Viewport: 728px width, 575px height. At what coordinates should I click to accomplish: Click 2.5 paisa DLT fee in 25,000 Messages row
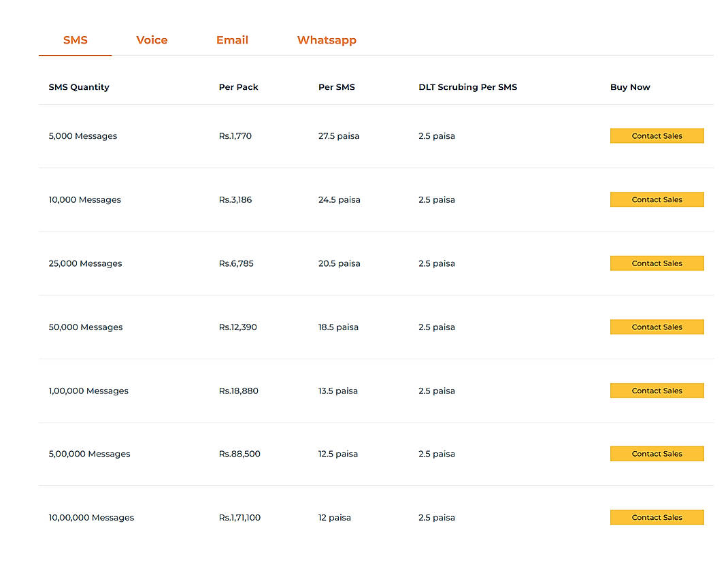pyautogui.click(x=436, y=263)
